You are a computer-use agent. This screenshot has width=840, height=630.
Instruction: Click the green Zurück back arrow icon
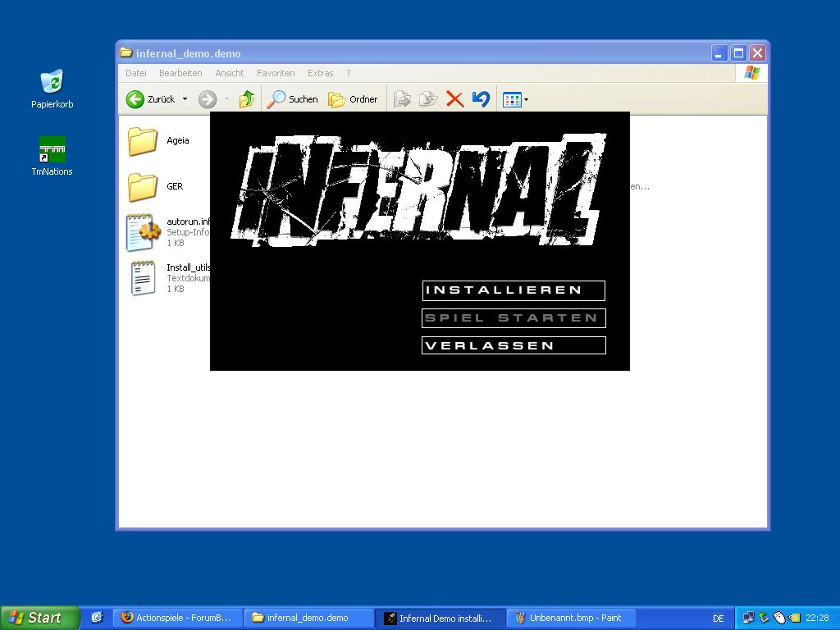[x=135, y=99]
